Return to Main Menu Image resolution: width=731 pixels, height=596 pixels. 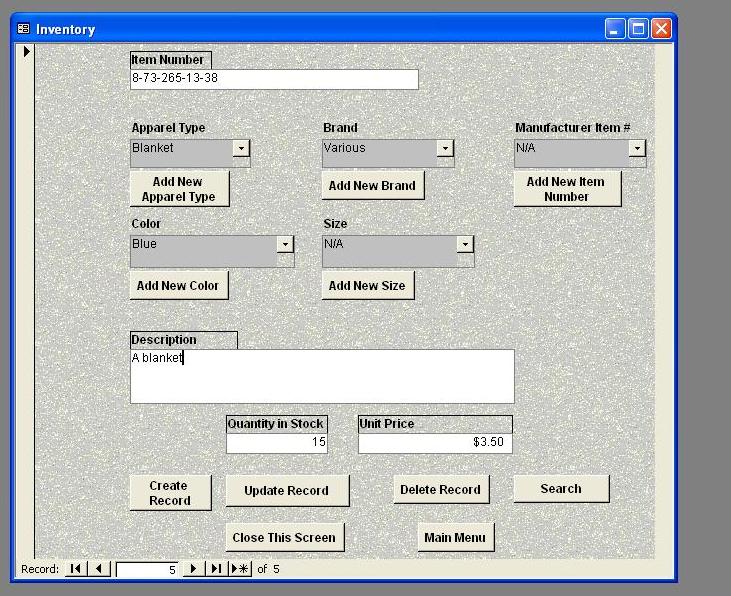point(455,538)
